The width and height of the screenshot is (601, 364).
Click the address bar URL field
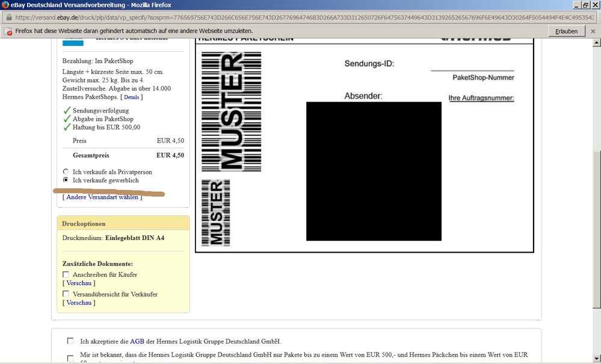(x=301, y=18)
